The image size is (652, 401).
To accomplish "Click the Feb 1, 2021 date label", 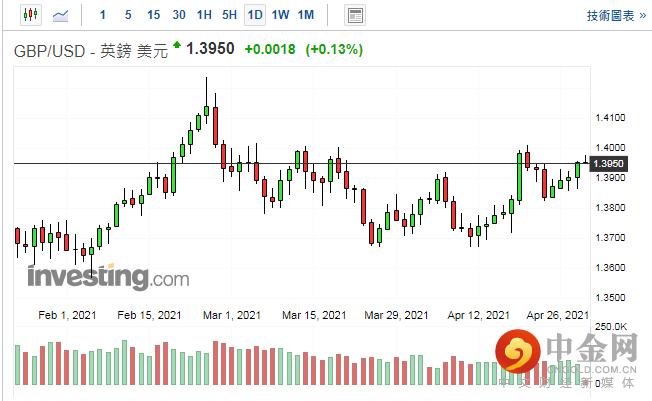I will (x=67, y=315).
